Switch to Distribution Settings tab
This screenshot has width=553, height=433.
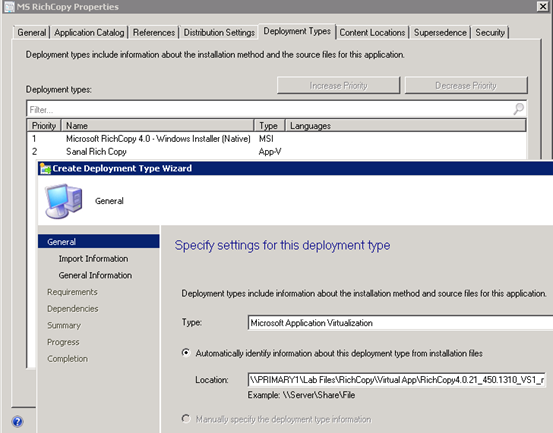coord(219,32)
